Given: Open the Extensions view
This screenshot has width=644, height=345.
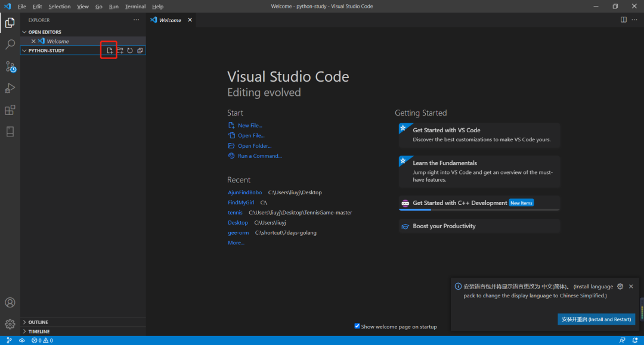Looking at the screenshot, I should click(10, 110).
